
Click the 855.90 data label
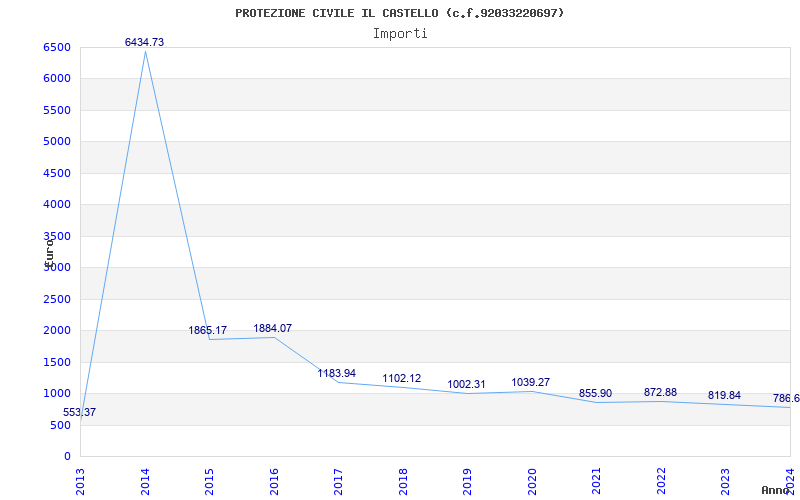(595, 393)
